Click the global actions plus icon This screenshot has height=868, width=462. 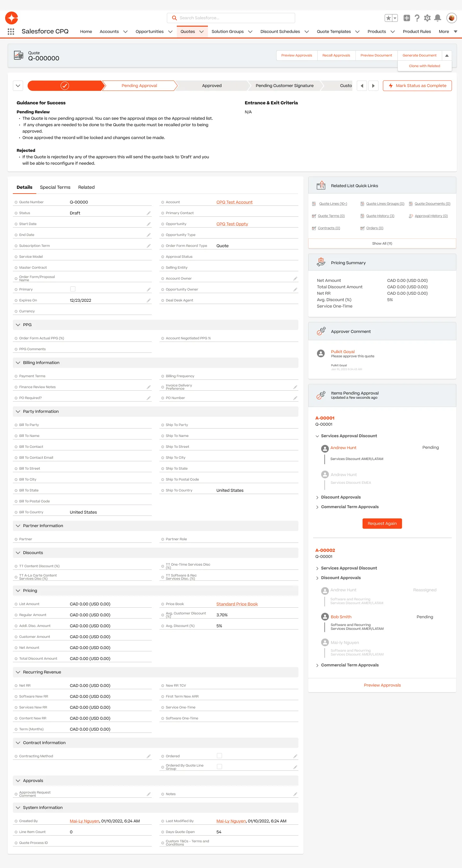(406, 18)
